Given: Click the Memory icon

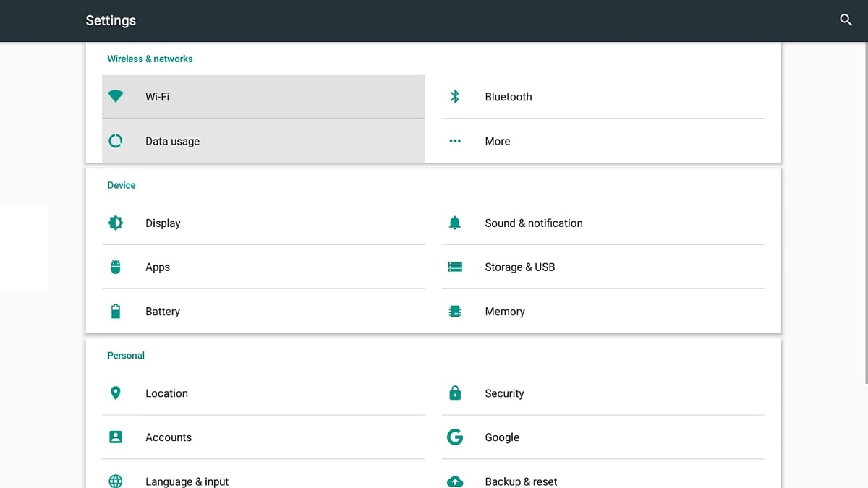Looking at the screenshot, I should pos(455,311).
